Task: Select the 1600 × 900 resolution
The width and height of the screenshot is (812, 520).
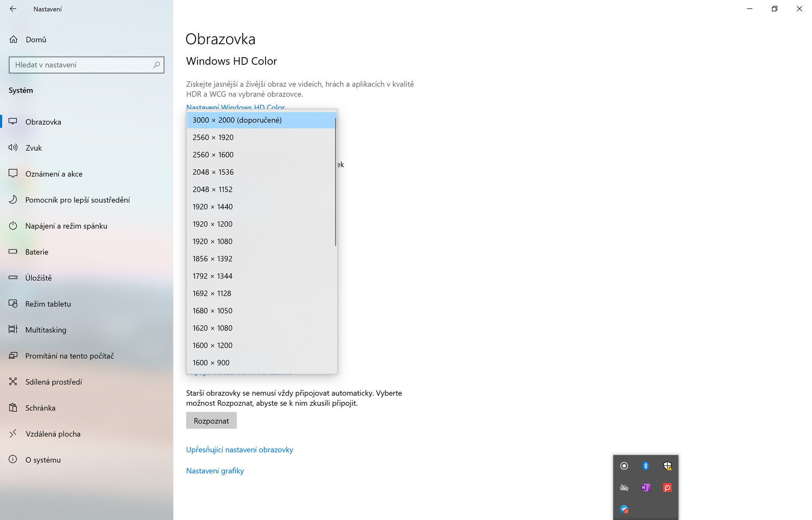Action: [211, 363]
